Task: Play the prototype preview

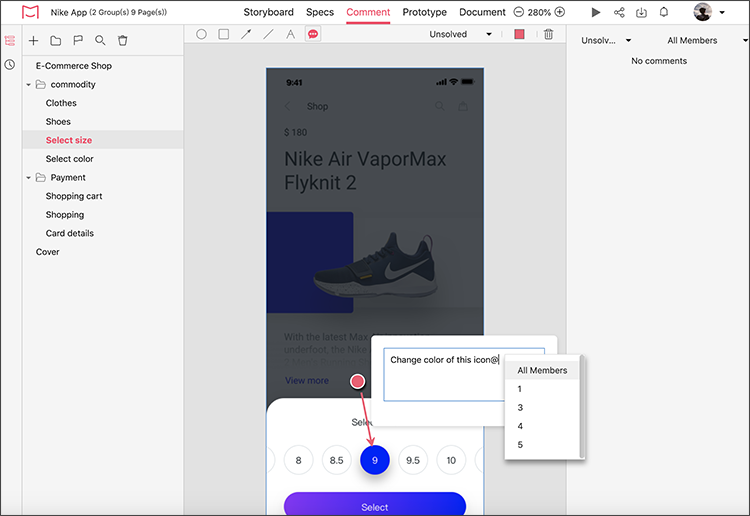Action: tap(596, 12)
